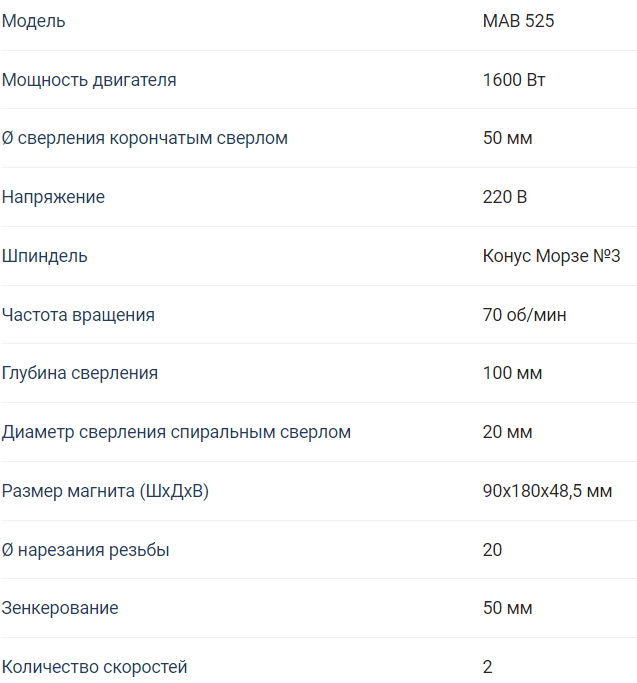Click 'Размер магнита (ШхДхВ)' label
Image resolution: width=637 pixels, height=683 pixels.
pyautogui.click(x=105, y=491)
